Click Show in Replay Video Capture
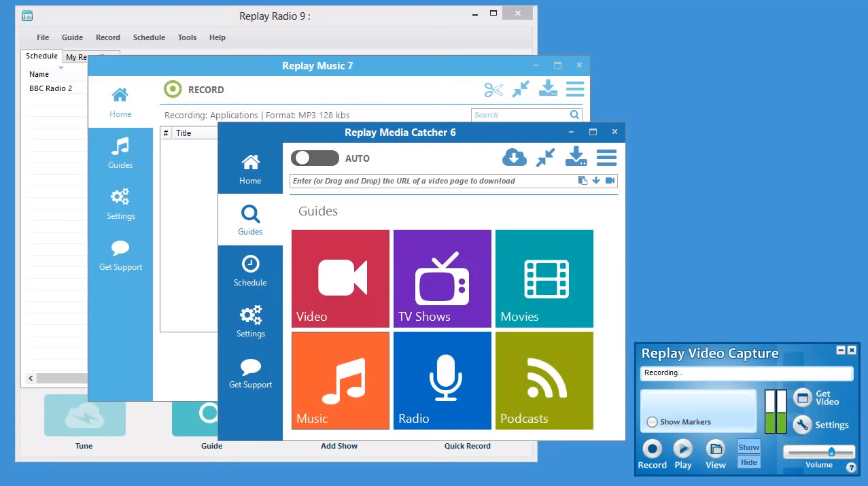This screenshot has height=486, width=868. click(748, 447)
